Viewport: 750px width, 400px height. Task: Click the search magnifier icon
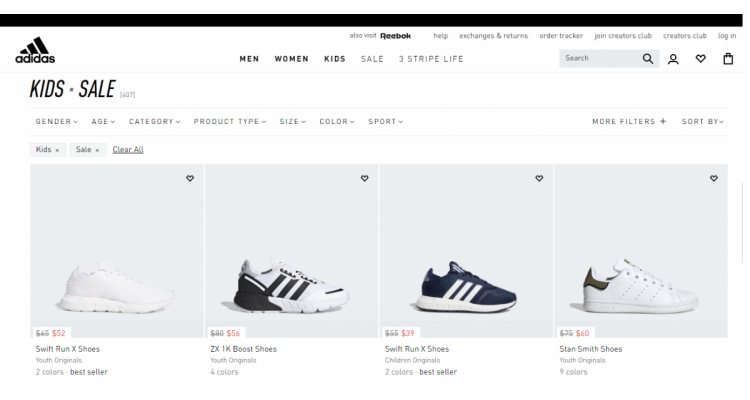click(x=648, y=58)
